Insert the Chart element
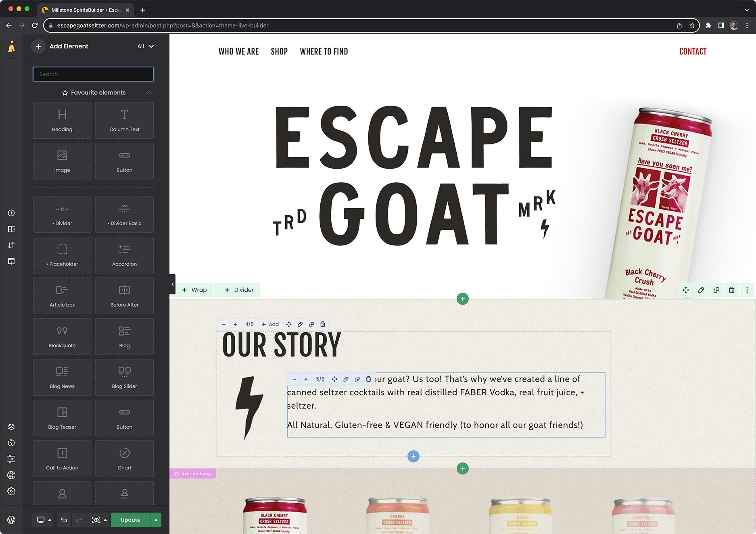This screenshot has width=756, height=534. [124, 459]
